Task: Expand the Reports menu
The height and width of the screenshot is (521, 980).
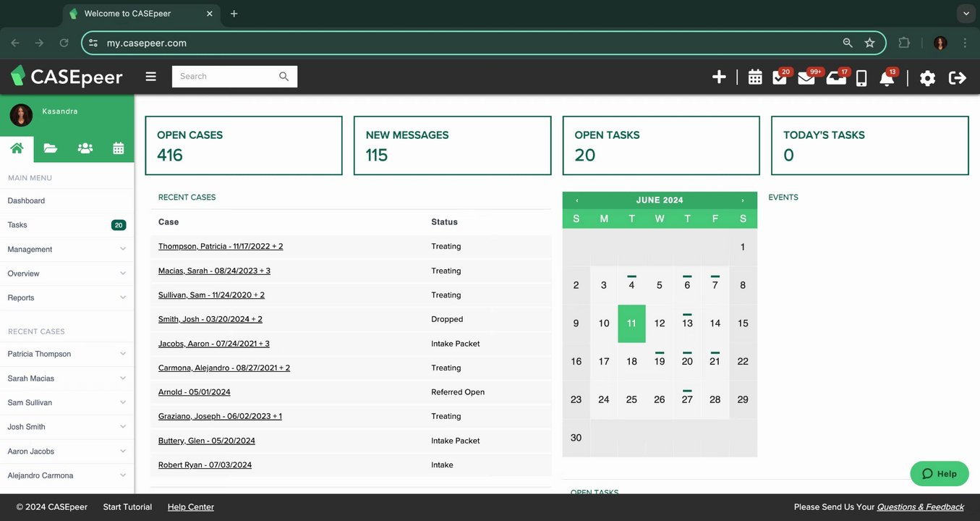Action: coord(67,297)
